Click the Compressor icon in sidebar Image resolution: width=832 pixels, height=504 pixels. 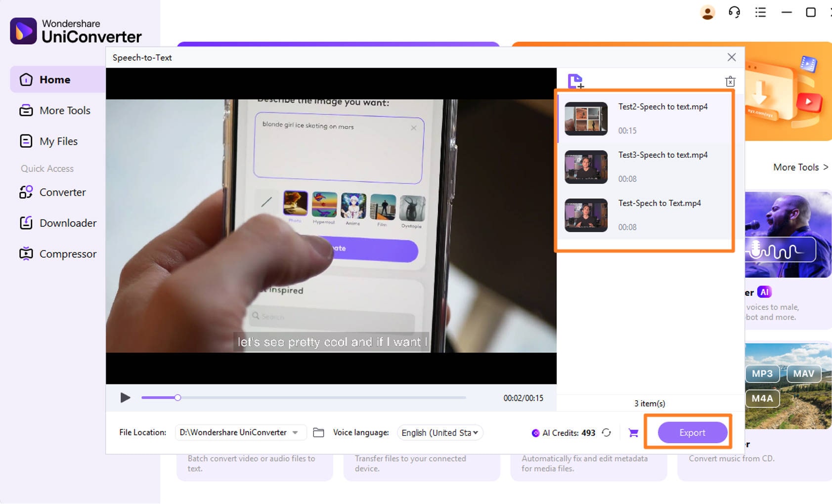pyautogui.click(x=26, y=254)
